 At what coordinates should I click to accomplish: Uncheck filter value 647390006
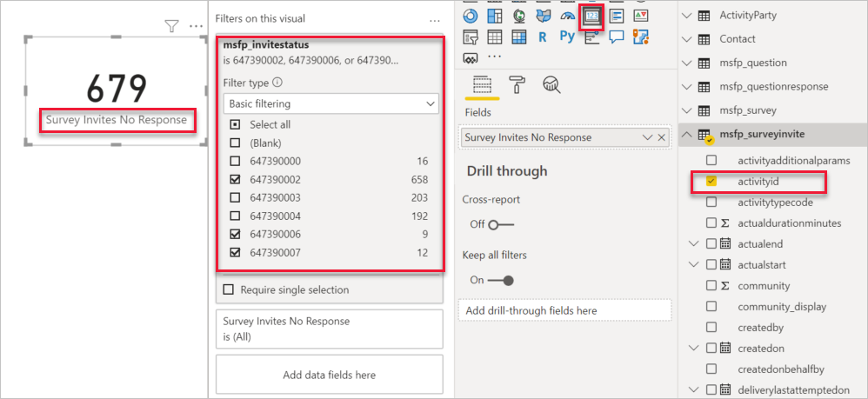click(236, 234)
